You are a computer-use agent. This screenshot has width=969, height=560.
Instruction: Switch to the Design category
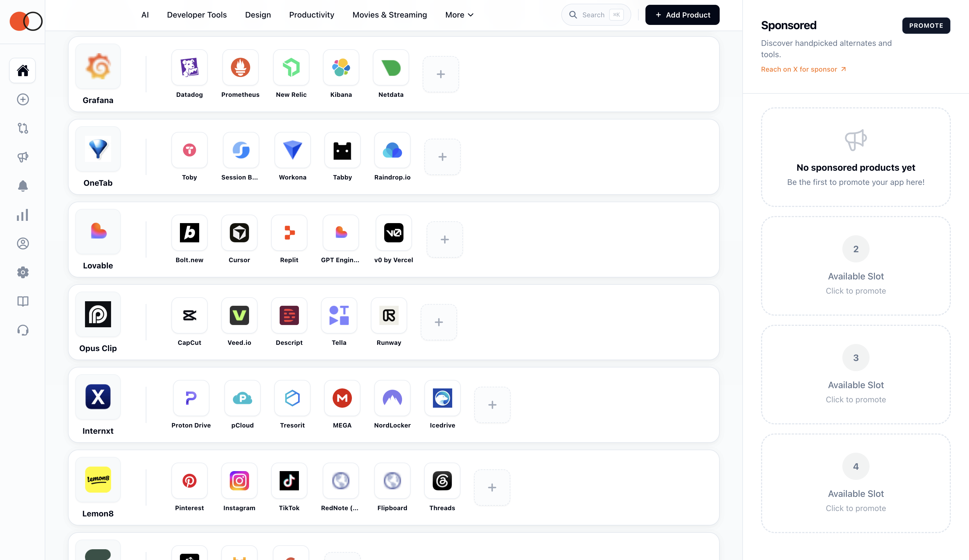click(258, 15)
